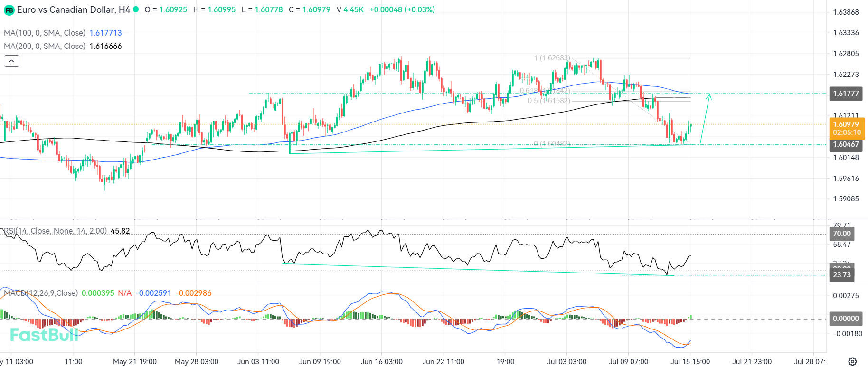Click the Jul 15 15:00 time axis label
This screenshot has height=367, width=868.
pyautogui.click(x=690, y=361)
